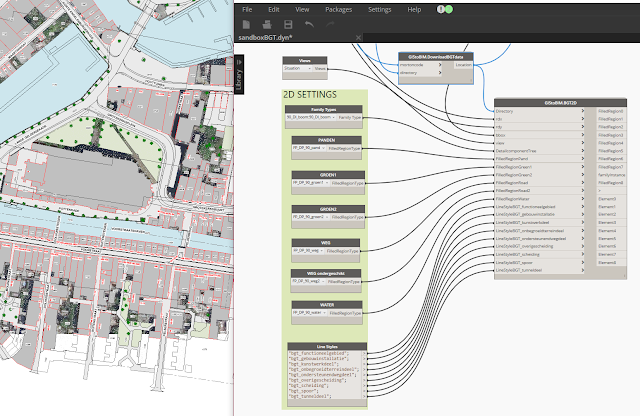Open the PANDEN filled region dropdown
Screen dimensions: 640x416
(x=309, y=148)
